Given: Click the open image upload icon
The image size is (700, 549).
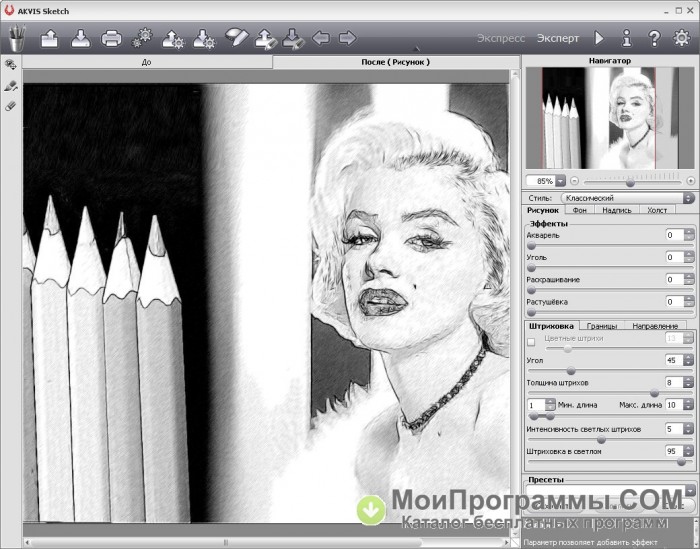Looking at the screenshot, I should pos(50,38).
